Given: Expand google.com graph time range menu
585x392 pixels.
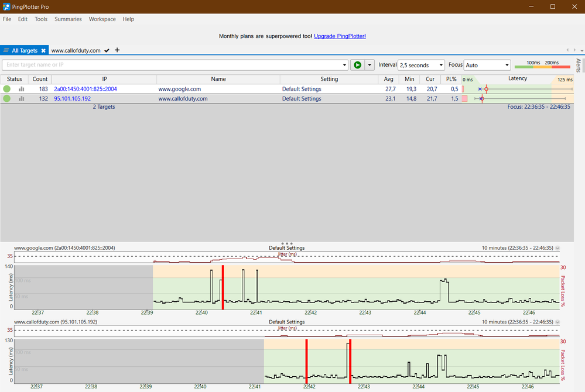Looking at the screenshot, I should [557, 248].
